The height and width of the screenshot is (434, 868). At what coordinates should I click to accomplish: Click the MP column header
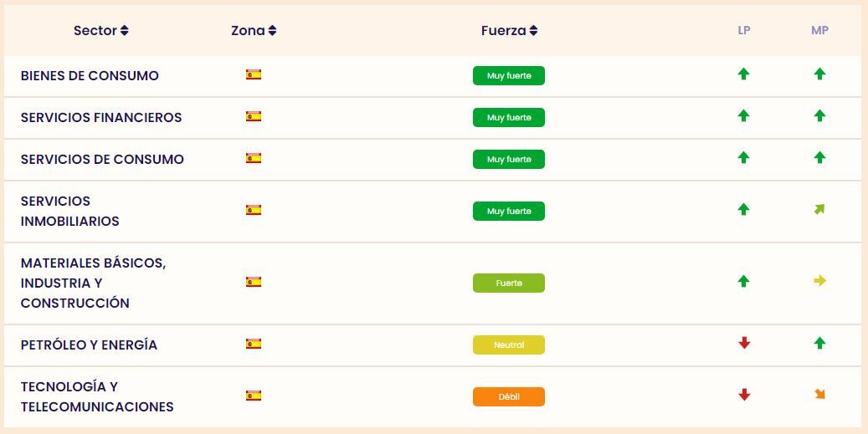pos(819,31)
